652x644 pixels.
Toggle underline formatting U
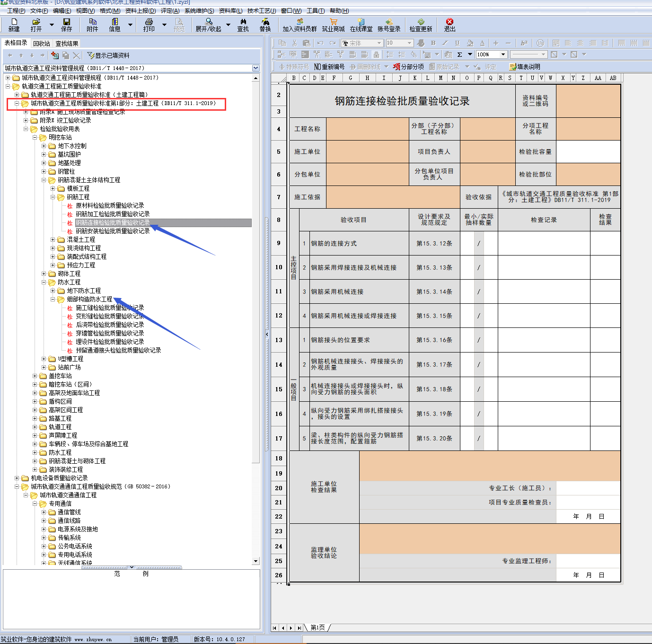(457, 43)
